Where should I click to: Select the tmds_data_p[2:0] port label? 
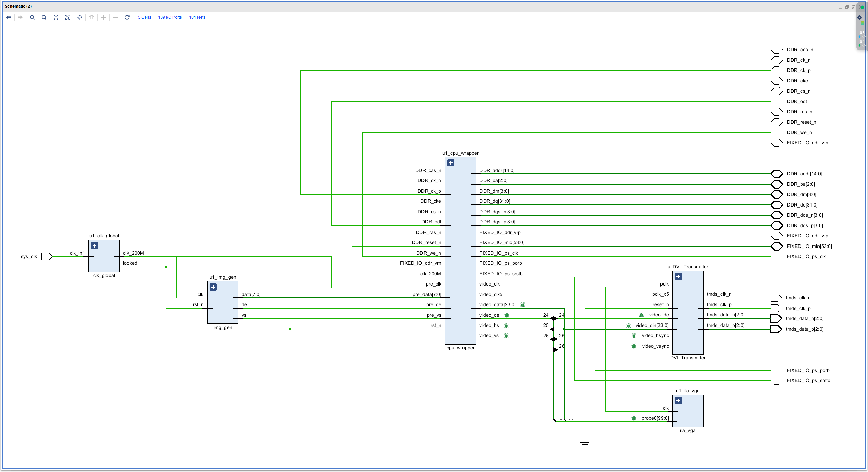click(x=804, y=329)
